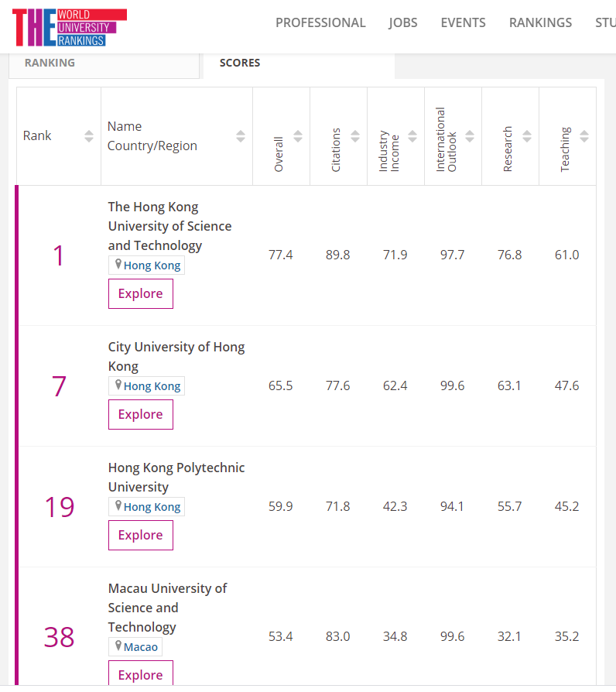Explore Hong Kong Polytechnic University
Image resolution: width=616 pixels, height=692 pixels.
pyautogui.click(x=141, y=536)
